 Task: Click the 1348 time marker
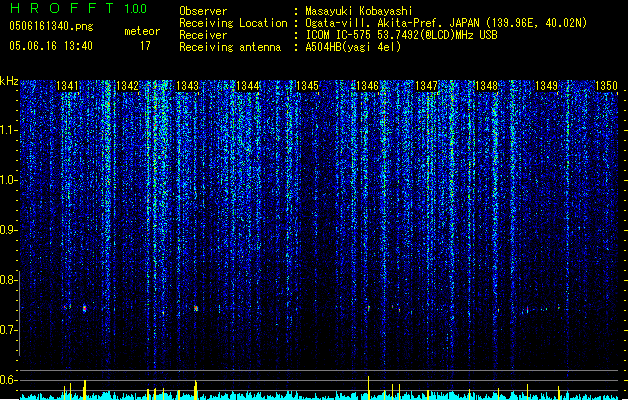[x=486, y=85]
